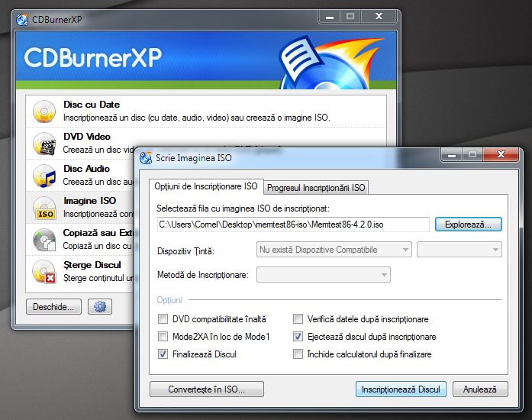
Task: Toggle Mode2XA în loc de Mode1 checkbox
Action: coord(163,337)
